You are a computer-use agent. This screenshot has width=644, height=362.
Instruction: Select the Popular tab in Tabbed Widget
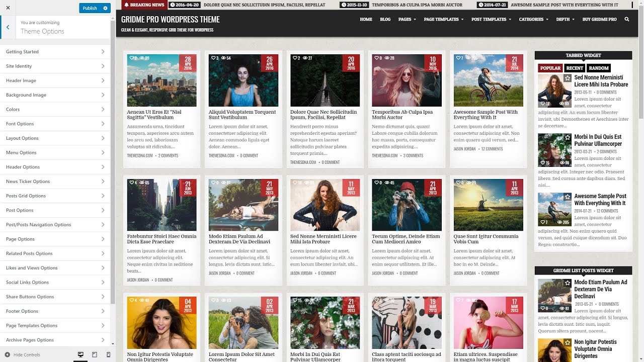550,68
